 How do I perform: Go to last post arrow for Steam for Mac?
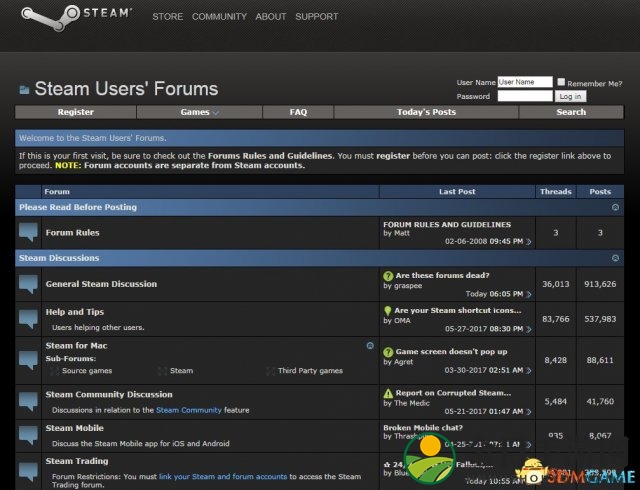(x=529, y=370)
